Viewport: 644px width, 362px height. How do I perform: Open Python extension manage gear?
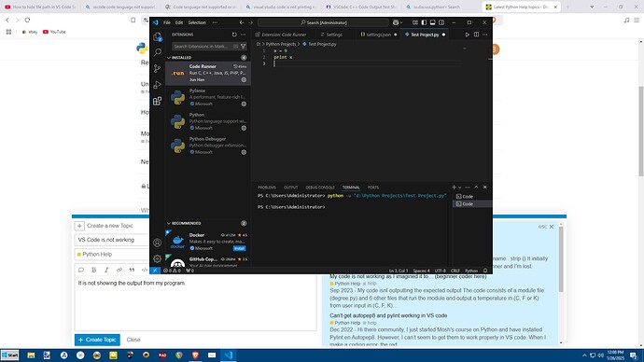coord(244,128)
